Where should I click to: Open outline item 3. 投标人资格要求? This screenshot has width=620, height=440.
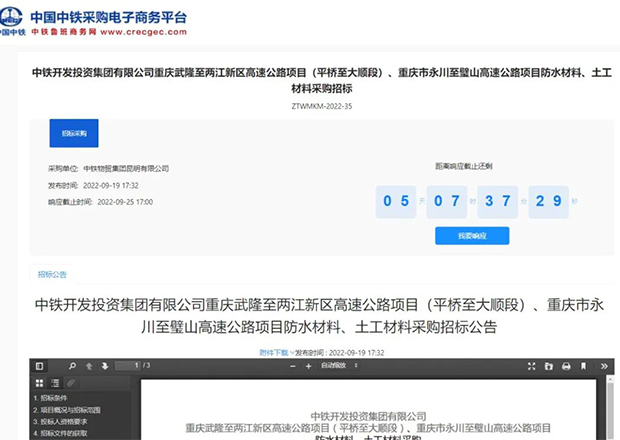pos(60,422)
